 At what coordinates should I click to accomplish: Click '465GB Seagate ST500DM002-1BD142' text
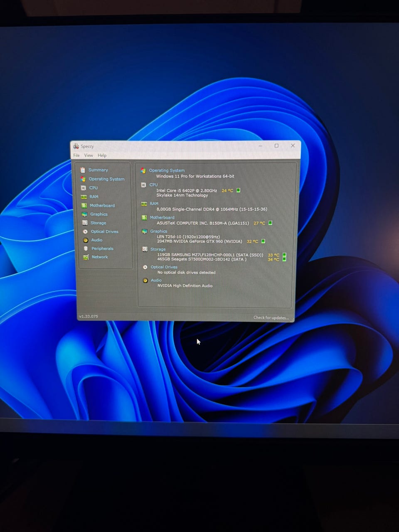coord(193,259)
